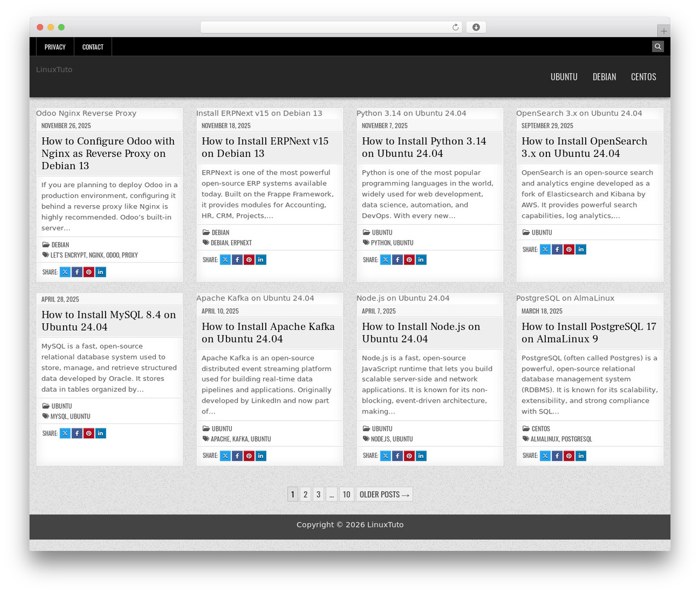Open the KAFKA tag link

240,439
